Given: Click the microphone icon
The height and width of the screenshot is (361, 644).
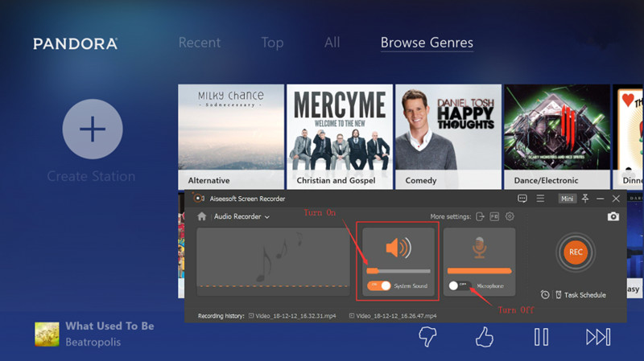Looking at the screenshot, I should [479, 248].
